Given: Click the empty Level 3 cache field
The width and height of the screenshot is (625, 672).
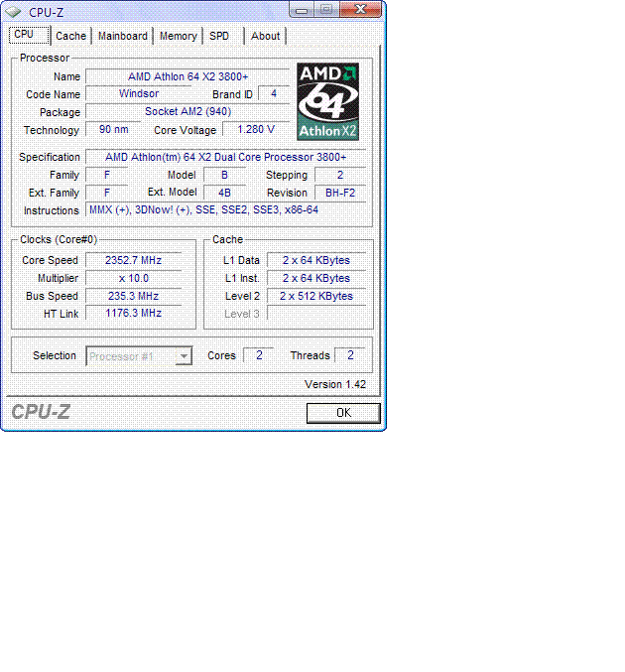Looking at the screenshot, I should [316, 314].
